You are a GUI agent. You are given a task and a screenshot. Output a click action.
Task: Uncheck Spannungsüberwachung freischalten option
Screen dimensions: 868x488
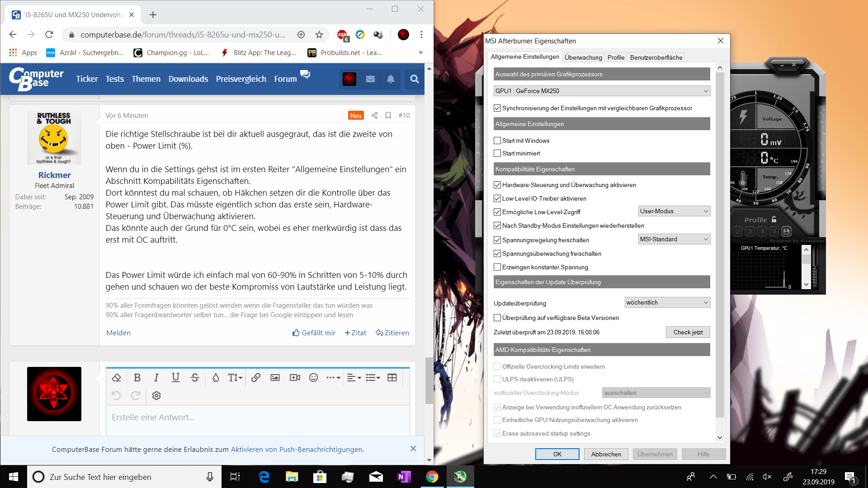click(497, 253)
